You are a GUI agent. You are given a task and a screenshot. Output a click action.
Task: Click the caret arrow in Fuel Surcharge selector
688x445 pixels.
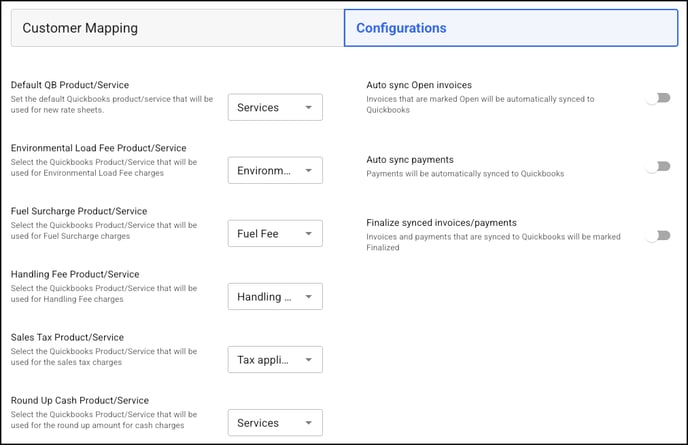[308, 234]
